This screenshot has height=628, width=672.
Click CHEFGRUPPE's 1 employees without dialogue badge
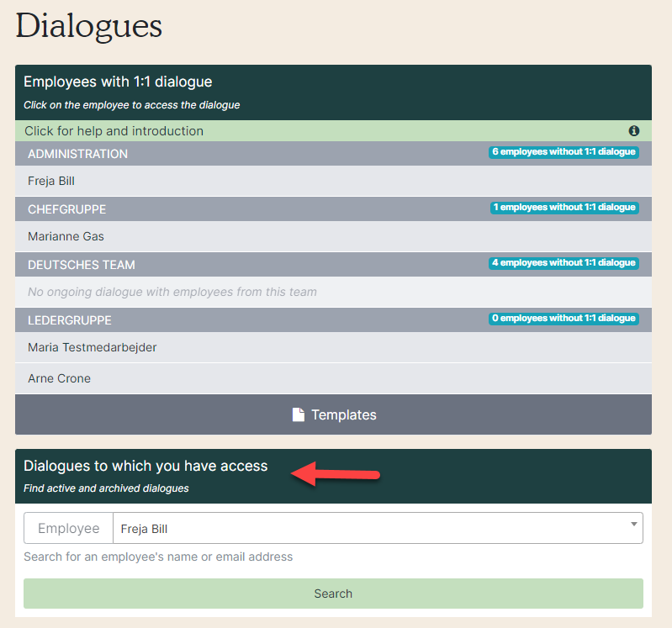pos(564,208)
